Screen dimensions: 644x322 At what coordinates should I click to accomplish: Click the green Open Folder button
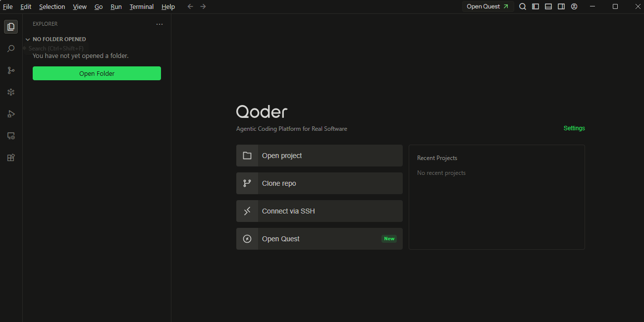point(97,73)
